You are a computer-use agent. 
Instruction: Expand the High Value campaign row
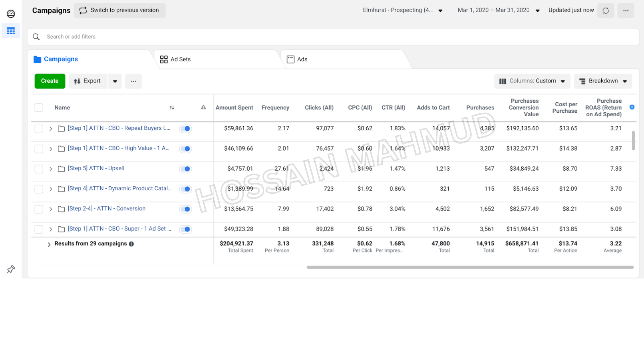[x=51, y=149]
